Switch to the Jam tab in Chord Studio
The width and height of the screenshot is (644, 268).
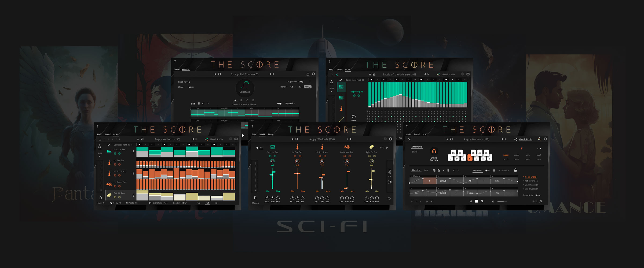pos(426,170)
